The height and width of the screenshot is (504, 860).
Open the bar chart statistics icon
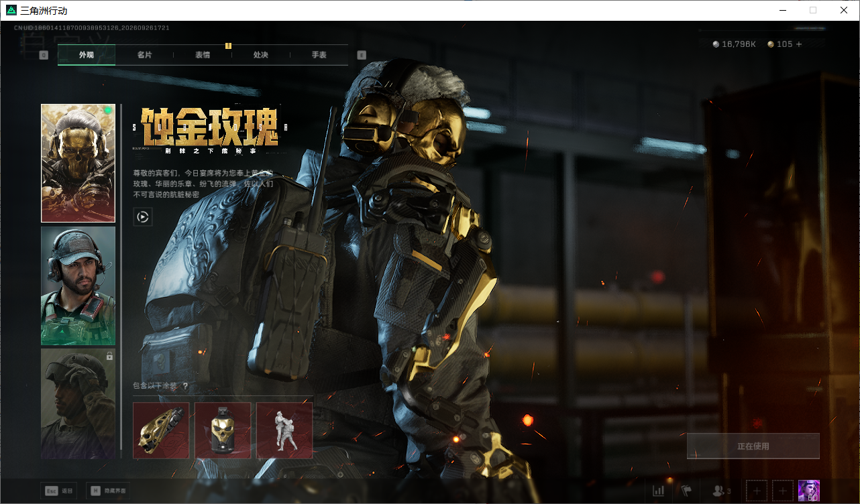[x=659, y=491]
